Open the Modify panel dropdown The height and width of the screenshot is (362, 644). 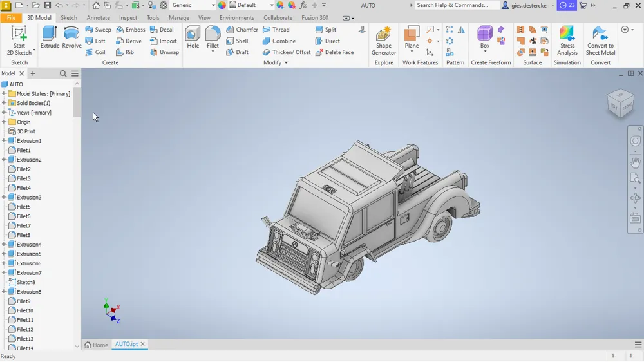(276, 63)
